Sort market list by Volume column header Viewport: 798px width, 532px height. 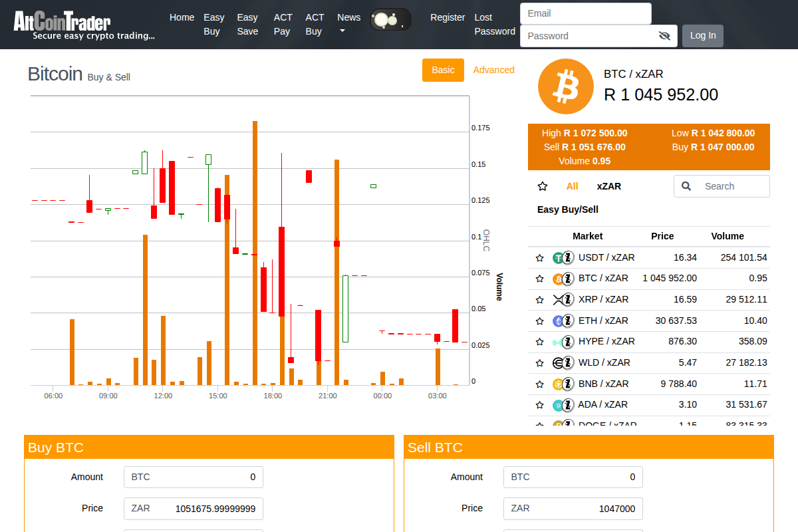point(728,236)
